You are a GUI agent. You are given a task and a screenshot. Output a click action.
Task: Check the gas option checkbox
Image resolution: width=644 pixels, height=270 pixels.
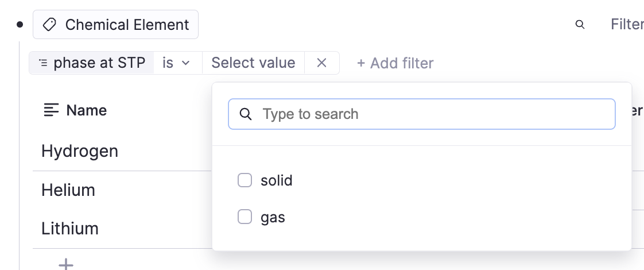pos(245,217)
